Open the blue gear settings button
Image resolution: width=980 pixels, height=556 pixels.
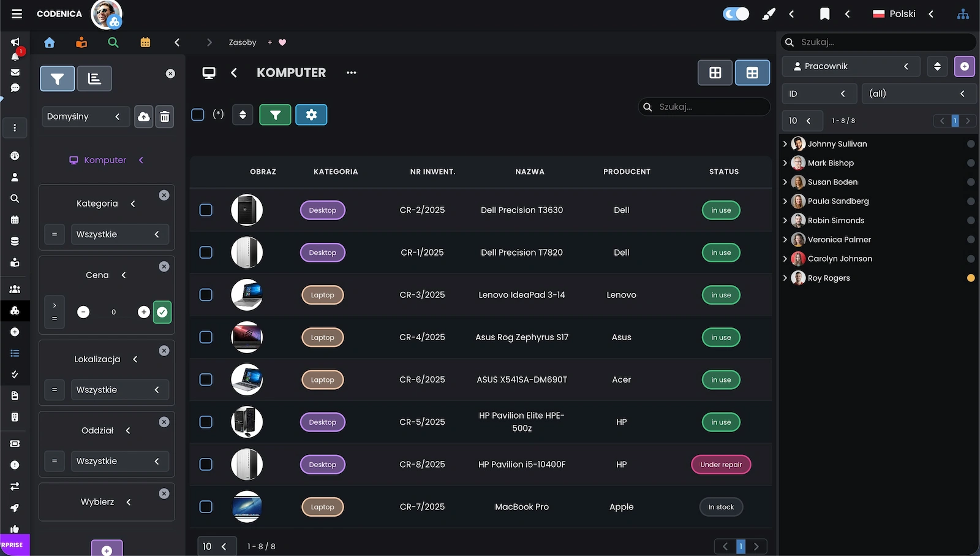[311, 115]
